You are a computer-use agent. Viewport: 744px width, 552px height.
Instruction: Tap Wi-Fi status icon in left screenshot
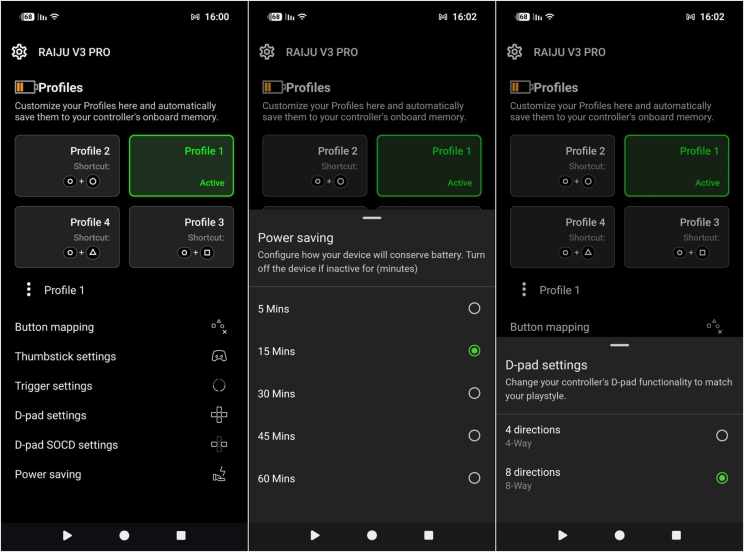(x=55, y=17)
